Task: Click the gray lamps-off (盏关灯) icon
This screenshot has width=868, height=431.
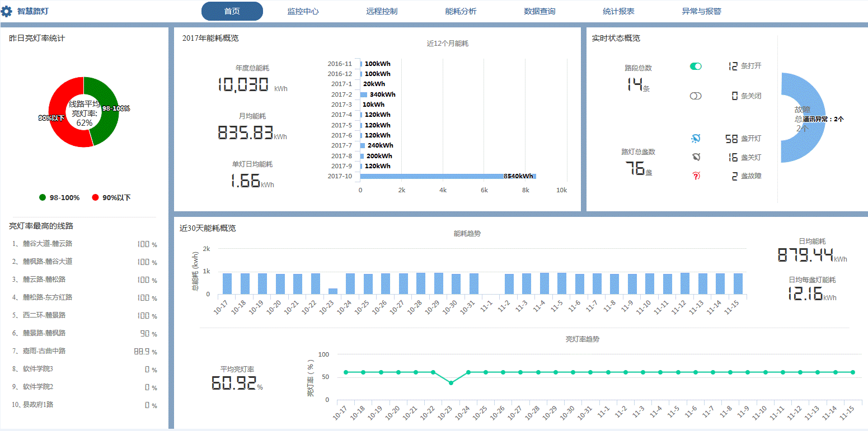Action: coord(696,157)
